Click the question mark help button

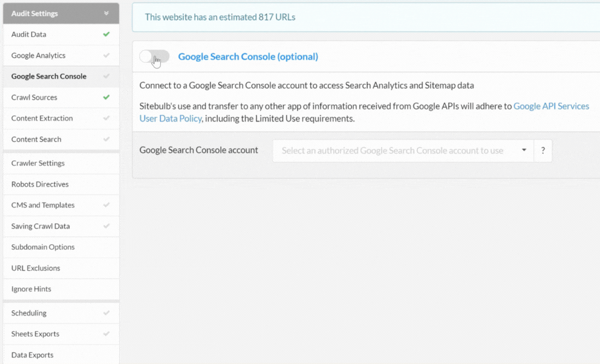tap(543, 151)
